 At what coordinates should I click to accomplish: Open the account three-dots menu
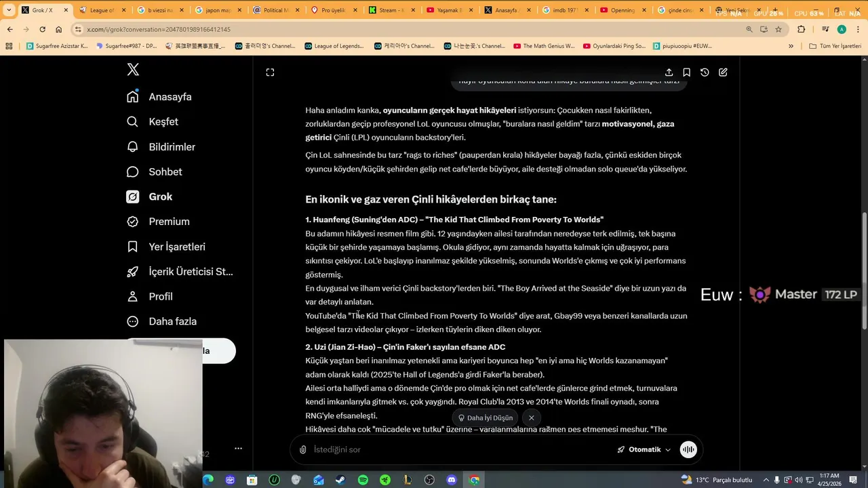(238, 449)
